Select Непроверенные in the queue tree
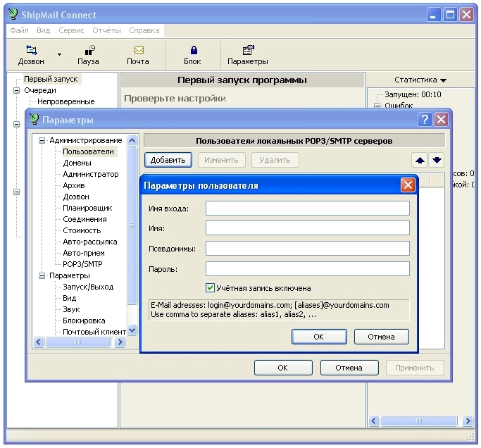Screen dimensions: 481x448 [66, 101]
